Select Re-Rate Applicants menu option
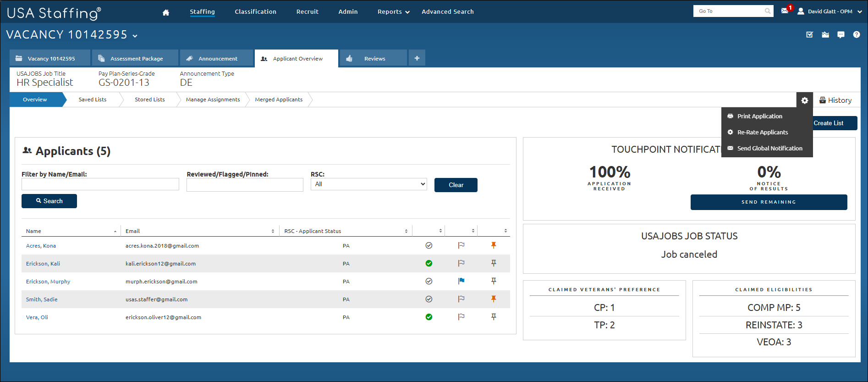The image size is (868, 382). (x=762, y=133)
